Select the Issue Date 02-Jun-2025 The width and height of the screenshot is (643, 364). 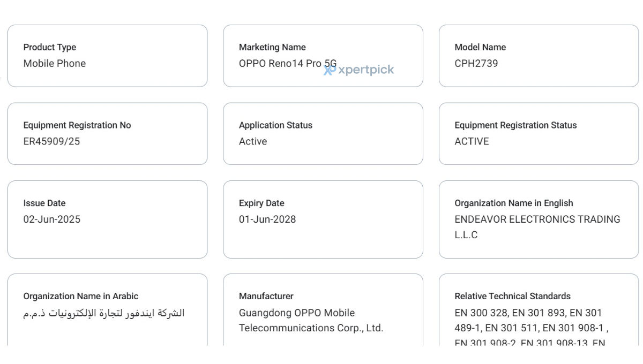pos(51,219)
